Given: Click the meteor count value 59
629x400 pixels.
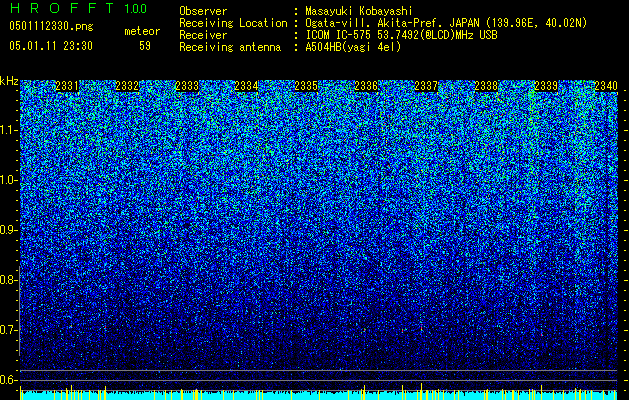Looking at the screenshot, I should pyautogui.click(x=145, y=46).
